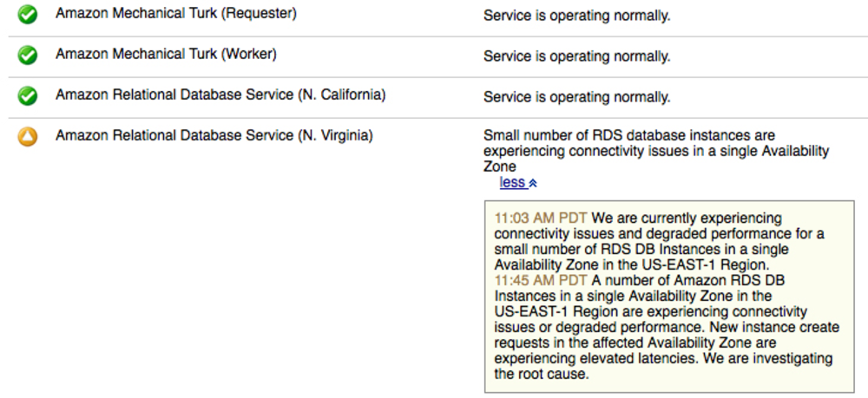Click the "We are currently experiencing connectivity issues" message

pos(660,241)
